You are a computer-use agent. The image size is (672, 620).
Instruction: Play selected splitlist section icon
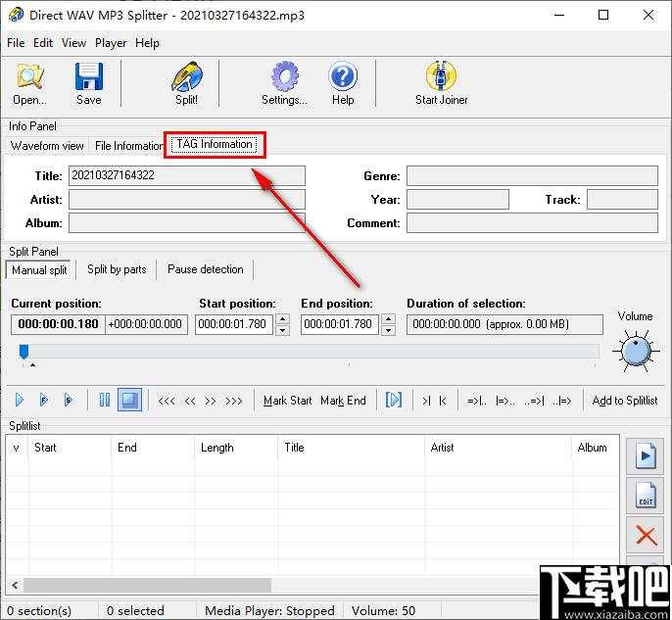[x=645, y=456]
